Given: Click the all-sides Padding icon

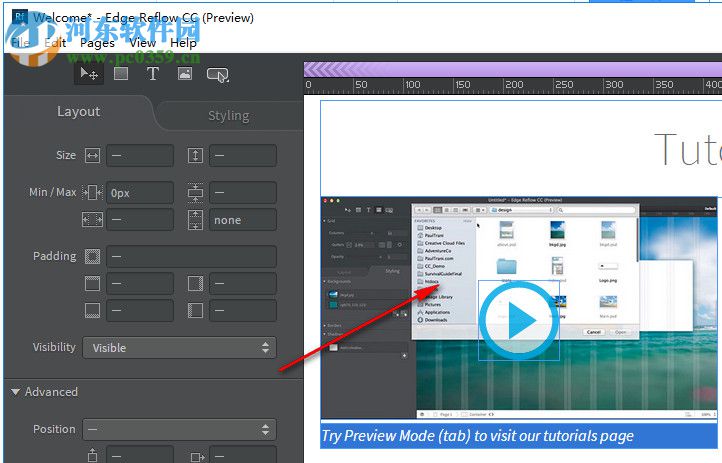Looking at the screenshot, I should coord(92,256).
